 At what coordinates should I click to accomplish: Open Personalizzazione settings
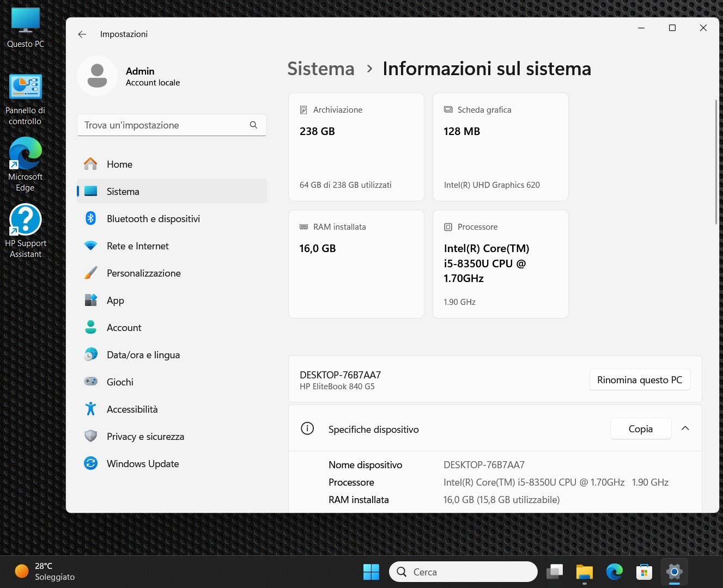(x=172, y=273)
